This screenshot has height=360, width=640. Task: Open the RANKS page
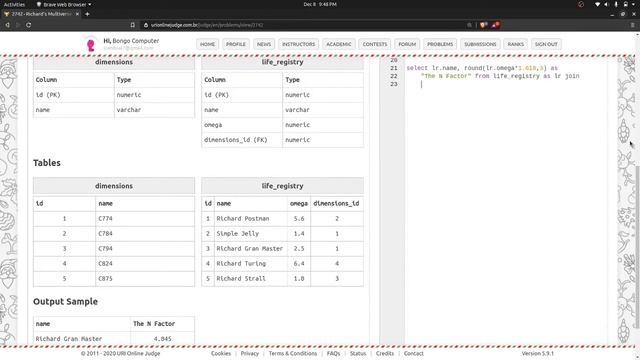click(x=516, y=44)
